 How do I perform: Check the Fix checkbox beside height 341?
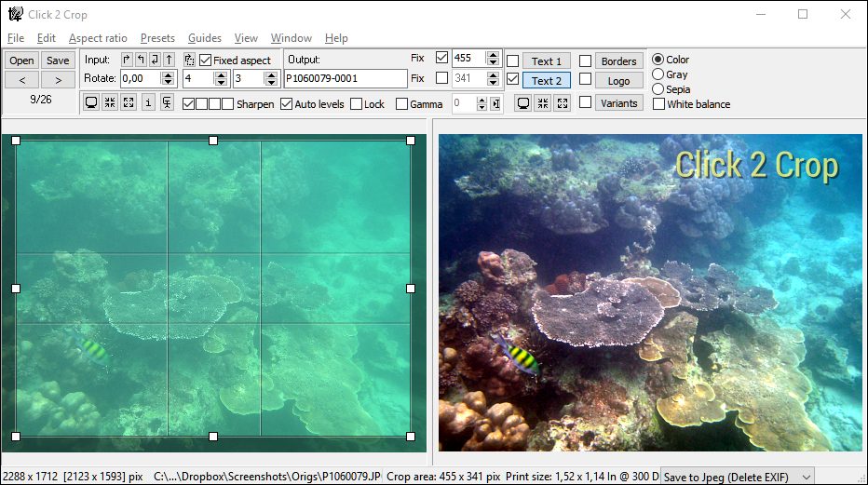441,78
